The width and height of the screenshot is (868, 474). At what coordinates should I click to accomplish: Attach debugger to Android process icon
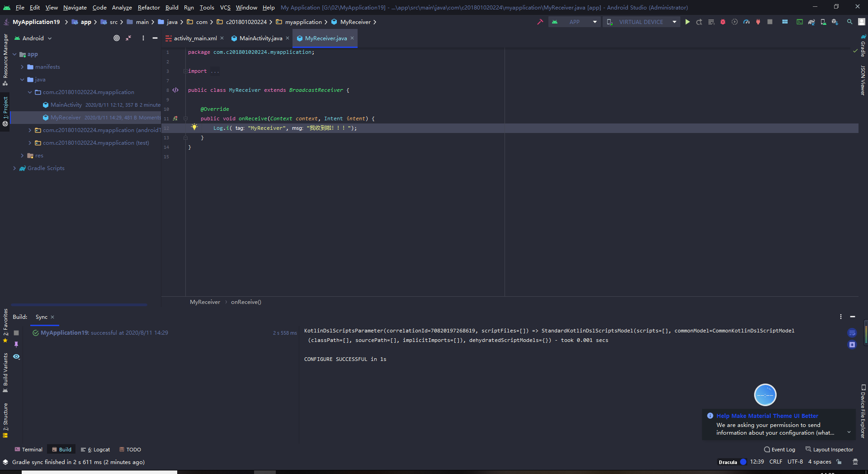(758, 22)
